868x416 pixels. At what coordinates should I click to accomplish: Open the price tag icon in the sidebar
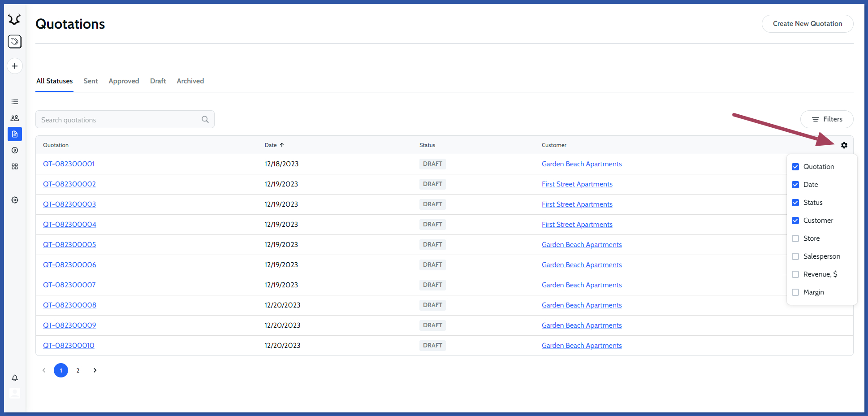pyautogui.click(x=15, y=42)
